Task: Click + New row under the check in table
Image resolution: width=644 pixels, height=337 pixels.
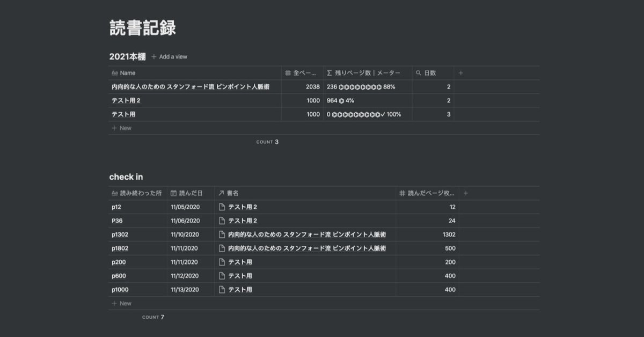Action: (x=122, y=303)
